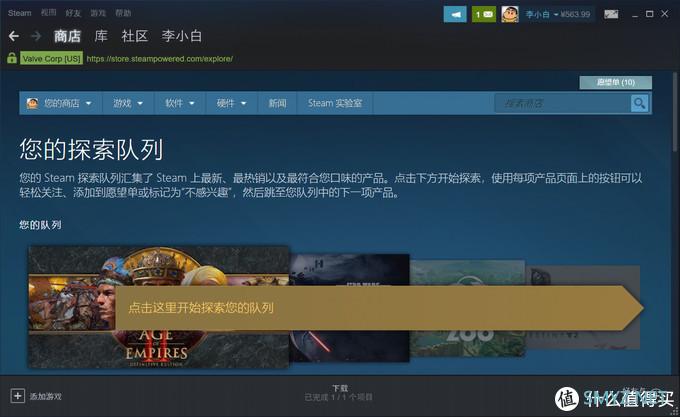
Task: Open the 好友 menu
Action: 73,13
